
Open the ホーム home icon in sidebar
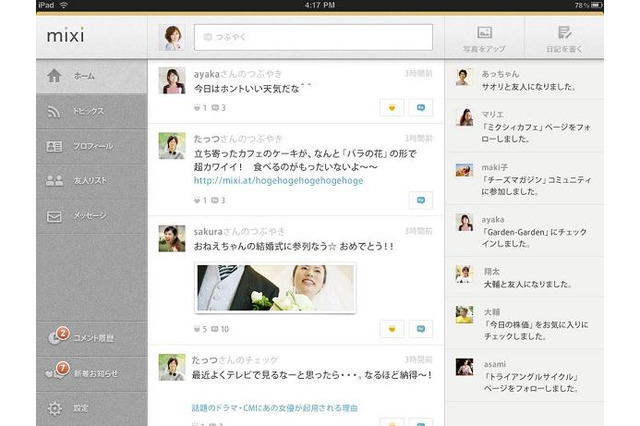(x=54, y=75)
